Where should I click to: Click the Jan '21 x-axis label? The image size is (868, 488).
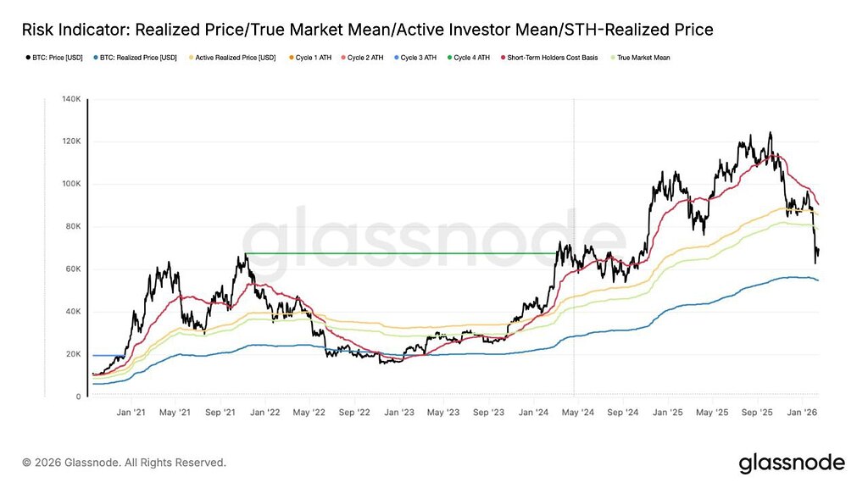click(131, 412)
